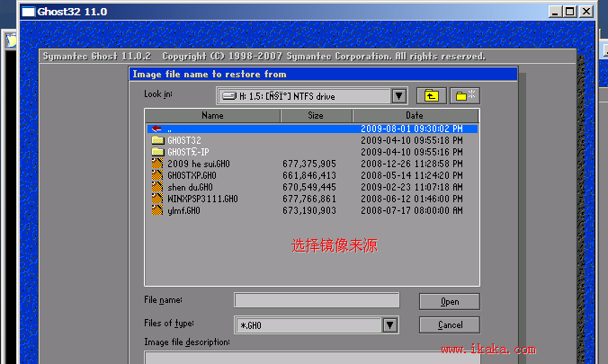Image resolution: width=608 pixels, height=364 pixels.
Task: Select file ylmf.GHO
Action: 183,210
